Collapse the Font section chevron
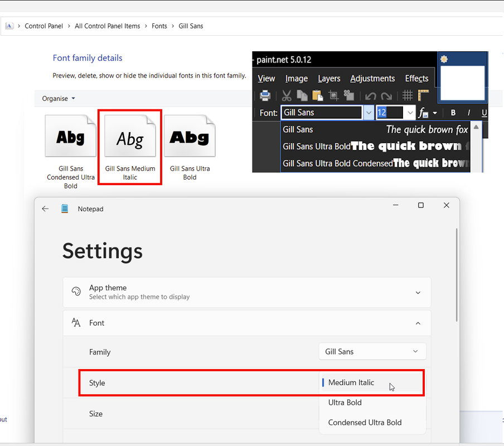Viewport: 504px width, 446px height. point(418,323)
